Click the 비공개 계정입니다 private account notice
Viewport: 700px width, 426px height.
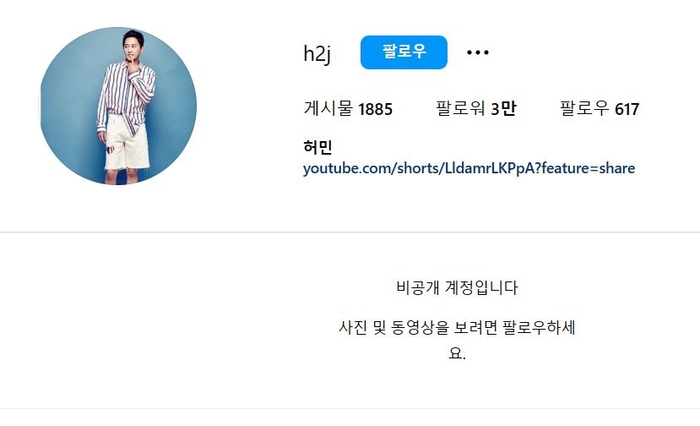pyautogui.click(x=457, y=287)
